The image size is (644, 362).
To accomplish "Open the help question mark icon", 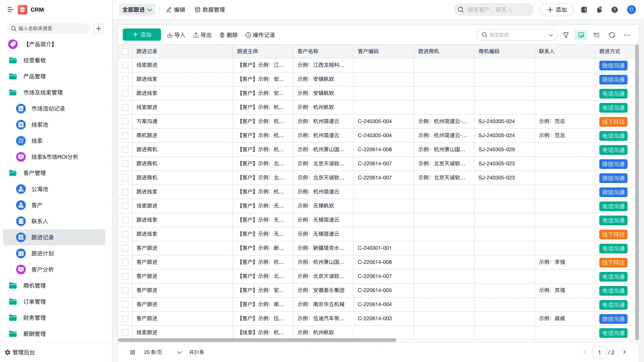I will coord(614,9).
